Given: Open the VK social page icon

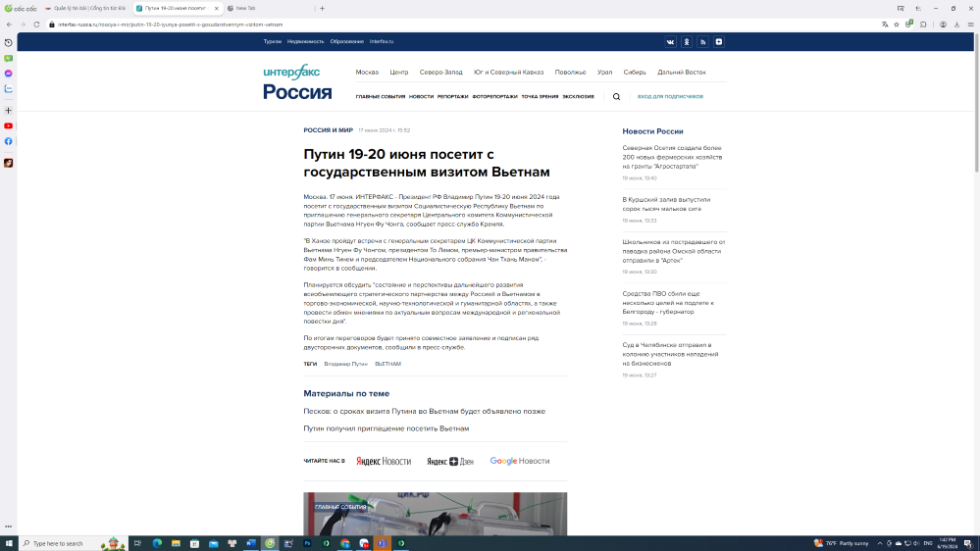Looking at the screenshot, I should (671, 42).
